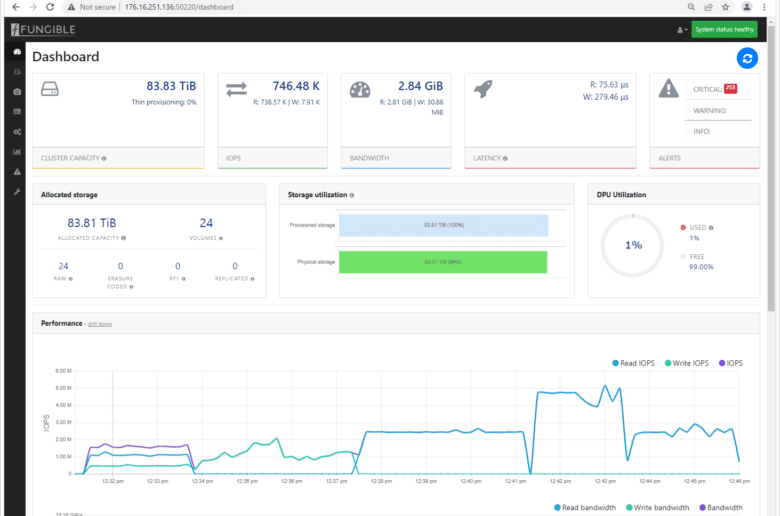Click info icon next to Storage utilization
Viewport: 780px width, 516px height.
pos(352,195)
